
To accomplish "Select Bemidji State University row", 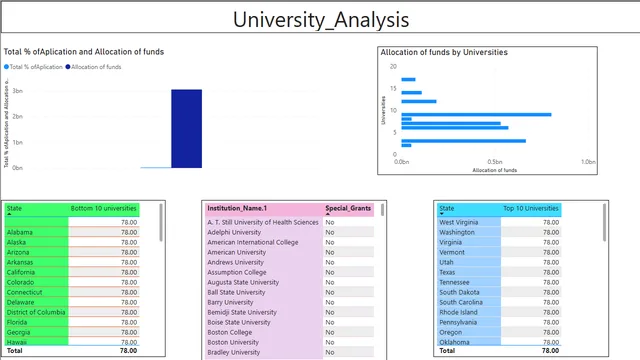I will click(x=290, y=312).
